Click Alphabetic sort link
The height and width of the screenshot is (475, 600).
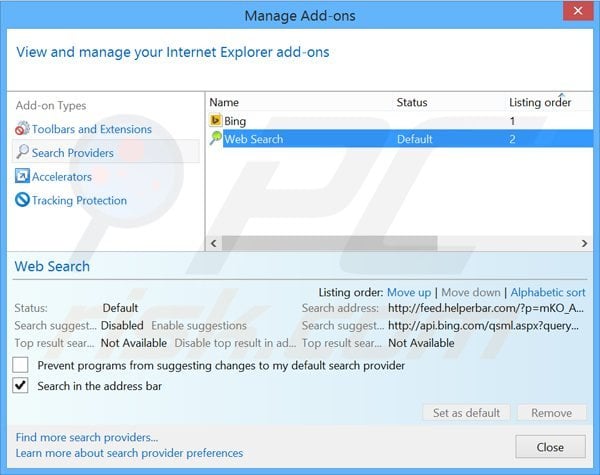(548, 292)
